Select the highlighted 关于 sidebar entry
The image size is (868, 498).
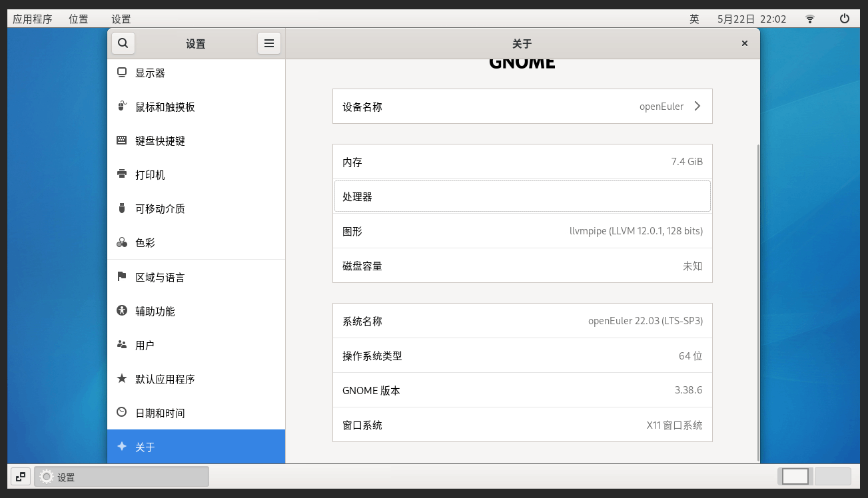coord(196,447)
